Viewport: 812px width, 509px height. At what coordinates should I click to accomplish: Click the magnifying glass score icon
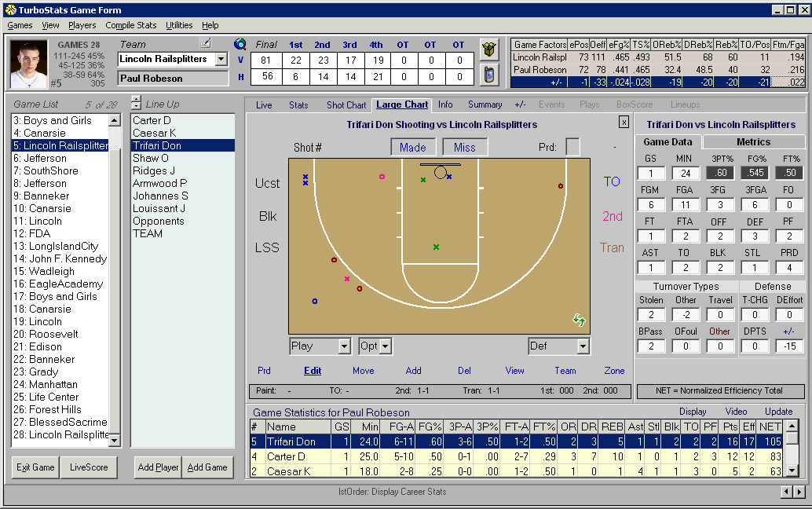(x=240, y=45)
